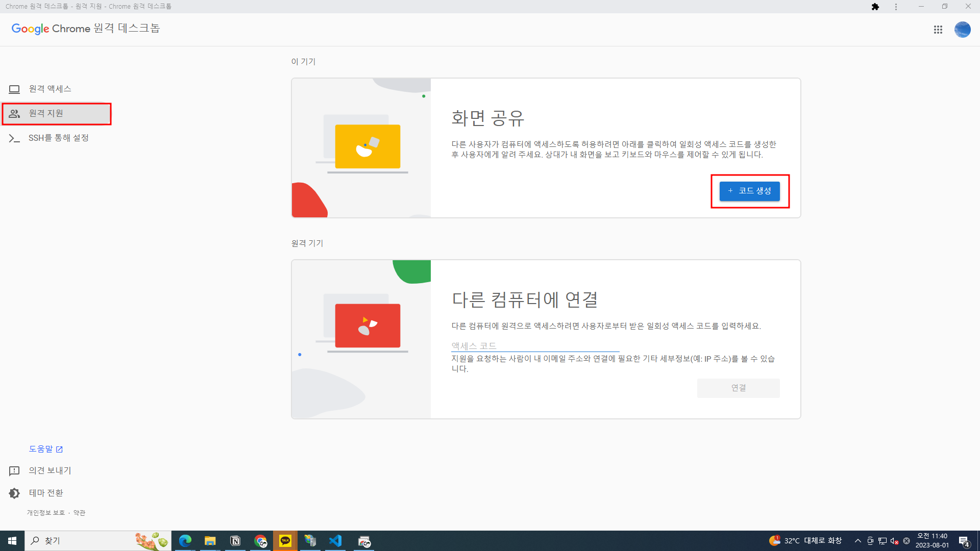Click the Google account profile avatar

(962, 30)
